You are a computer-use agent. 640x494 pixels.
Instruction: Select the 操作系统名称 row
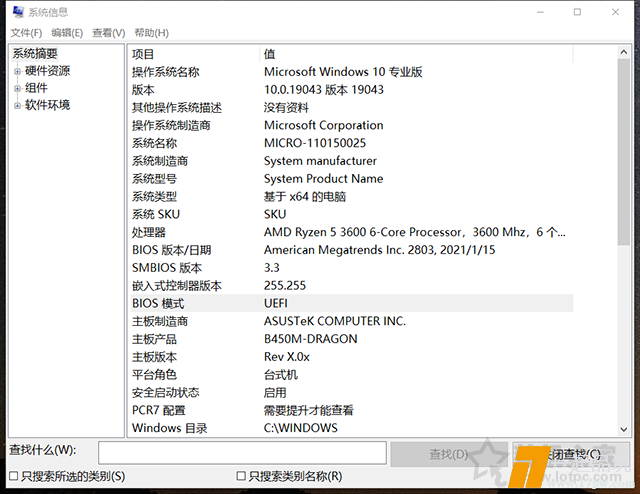point(351,72)
